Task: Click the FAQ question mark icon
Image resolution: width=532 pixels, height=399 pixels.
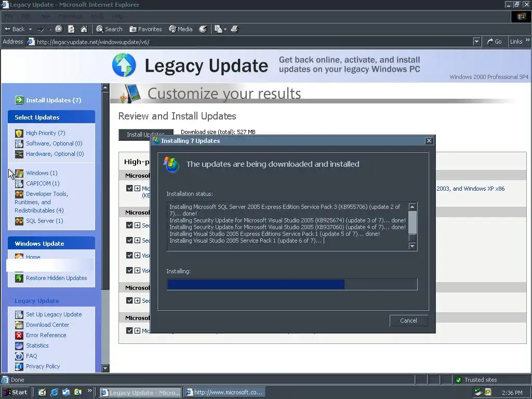Action: pos(19,356)
